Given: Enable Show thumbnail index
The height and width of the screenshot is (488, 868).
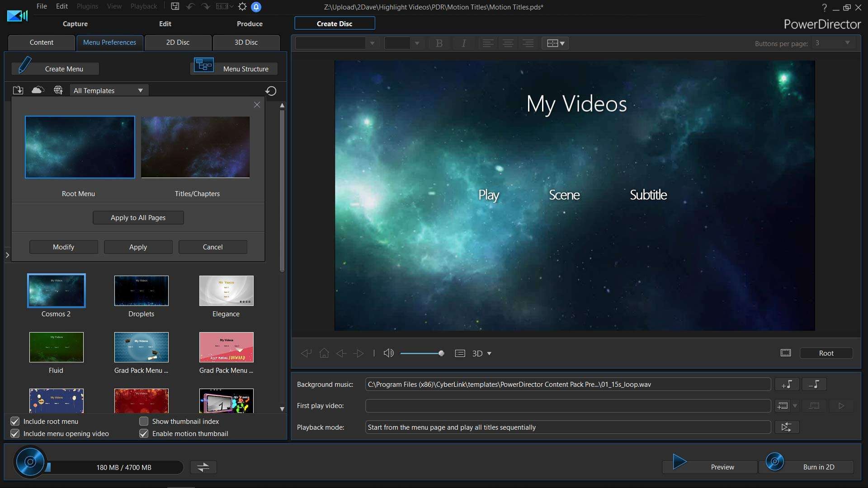Looking at the screenshot, I should pos(144,421).
